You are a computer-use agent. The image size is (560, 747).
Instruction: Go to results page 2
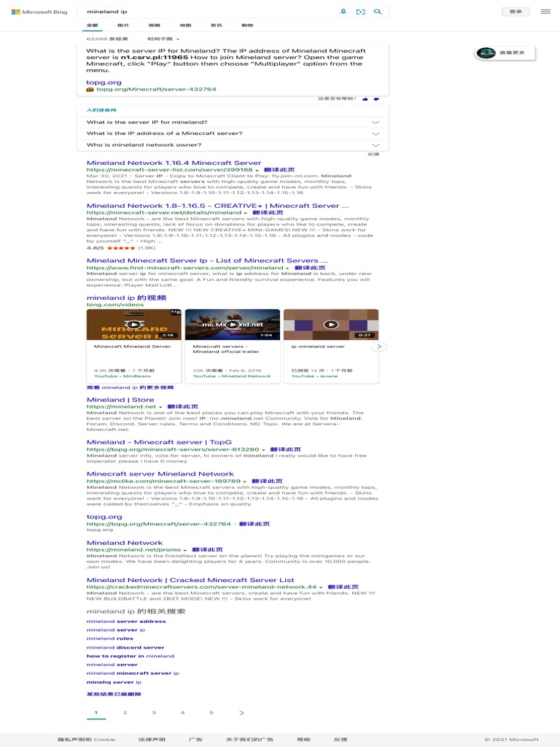(x=125, y=713)
